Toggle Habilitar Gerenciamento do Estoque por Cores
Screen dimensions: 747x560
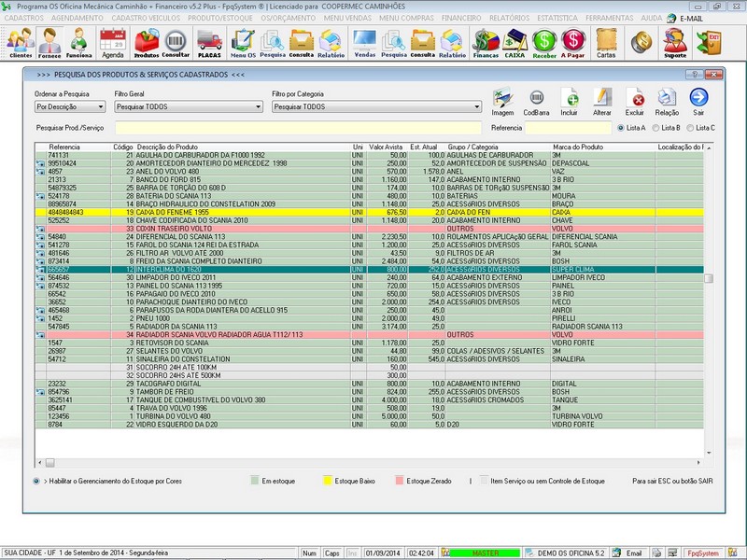click(x=35, y=481)
